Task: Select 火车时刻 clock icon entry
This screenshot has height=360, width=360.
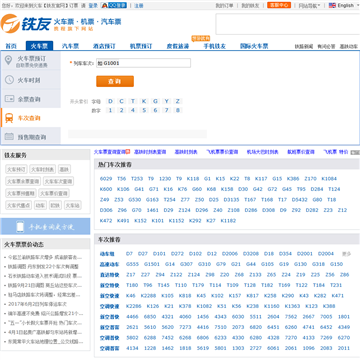Action: (31, 80)
